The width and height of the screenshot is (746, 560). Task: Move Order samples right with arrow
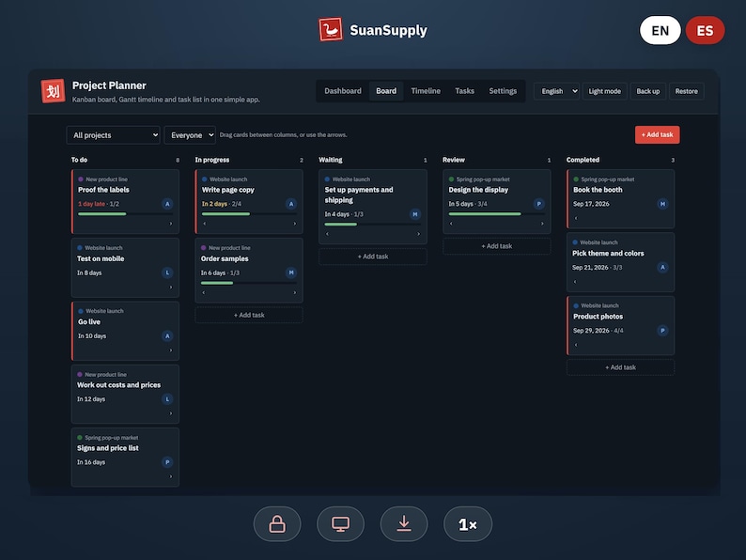[294, 292]
